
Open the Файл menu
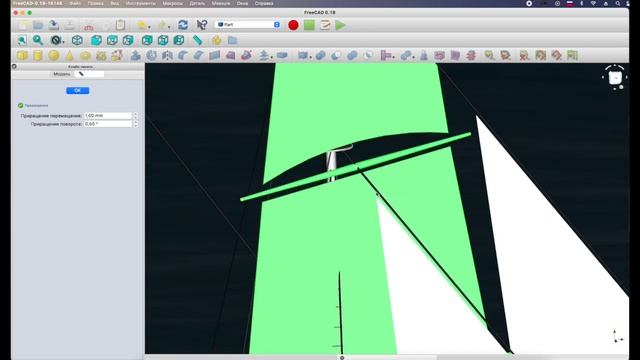(x=75, y=3)
